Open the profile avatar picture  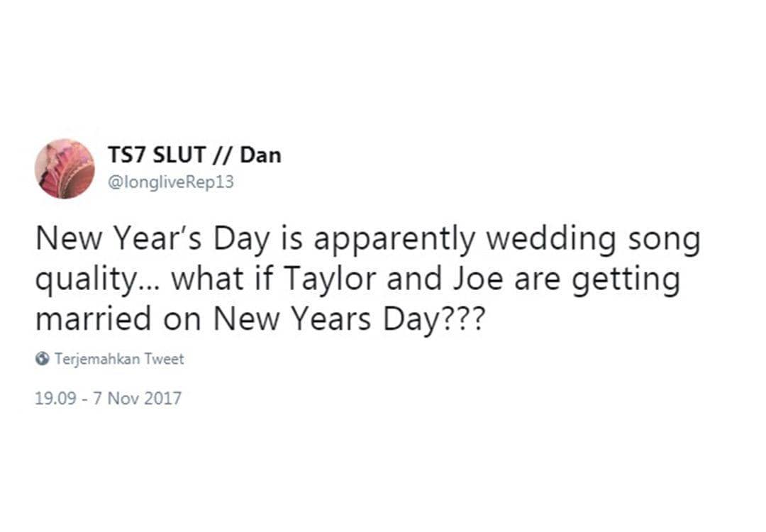(x=65, y=169)
